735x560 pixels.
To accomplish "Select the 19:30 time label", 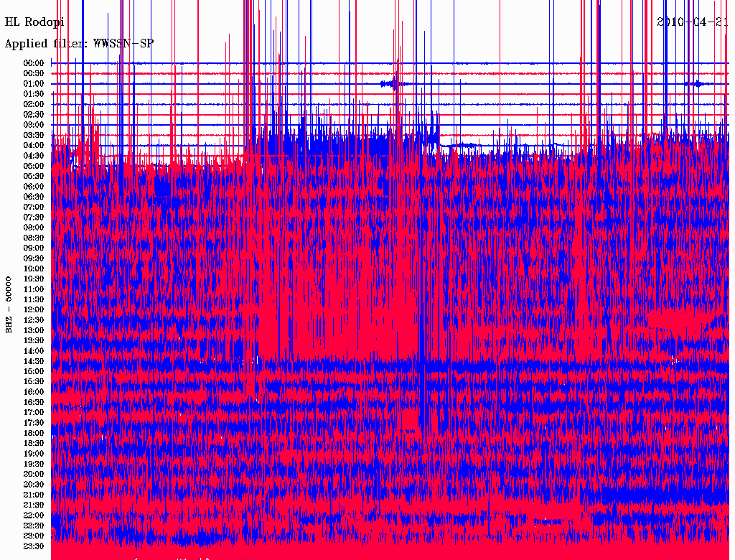I will 34,464.
